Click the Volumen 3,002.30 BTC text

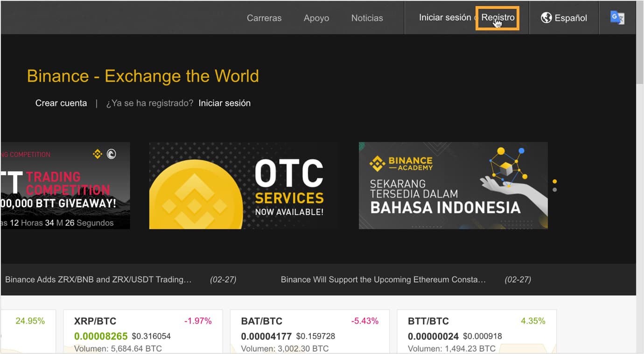[285, 348]
